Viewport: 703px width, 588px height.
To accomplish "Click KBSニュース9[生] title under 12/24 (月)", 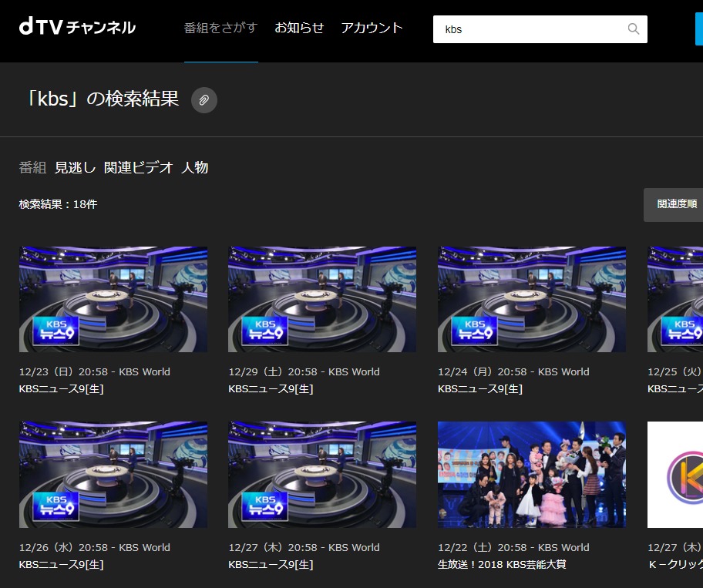I will (480, 389).
